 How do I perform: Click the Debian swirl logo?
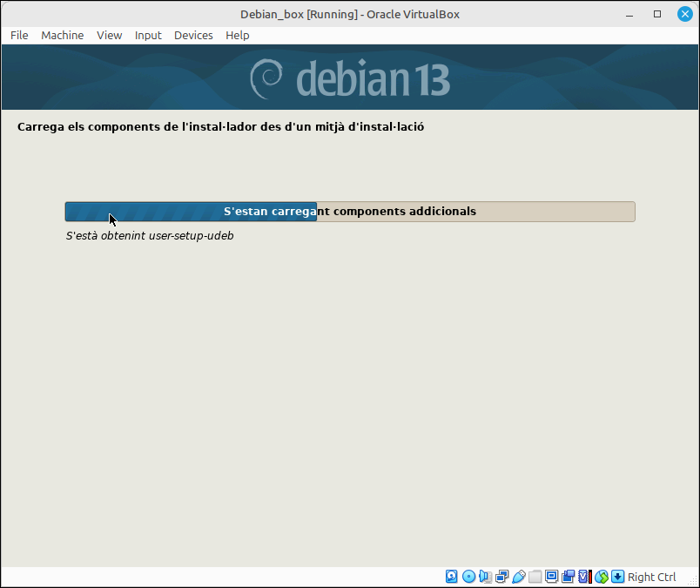click(266, 78)
